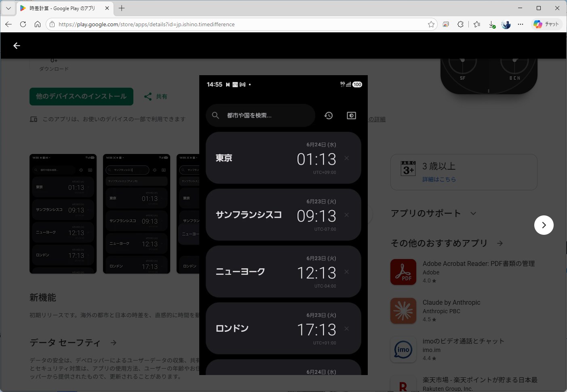Click 他のデバイスへのインストール button
Image resolution: width=567 pixels, height=392 pixels.
(81, 97)
